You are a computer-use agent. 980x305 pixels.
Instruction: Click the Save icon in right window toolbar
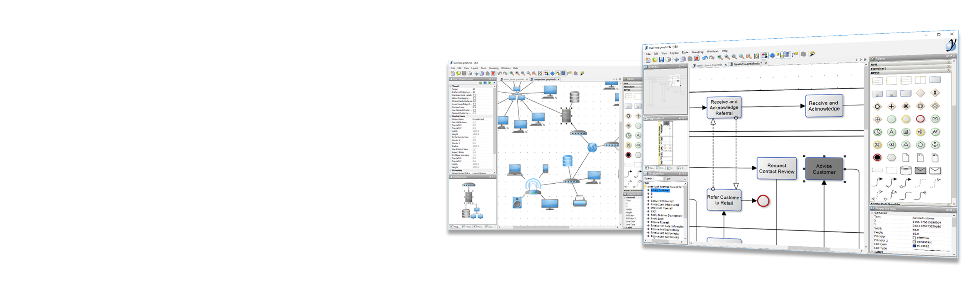(x=661, y=60)
